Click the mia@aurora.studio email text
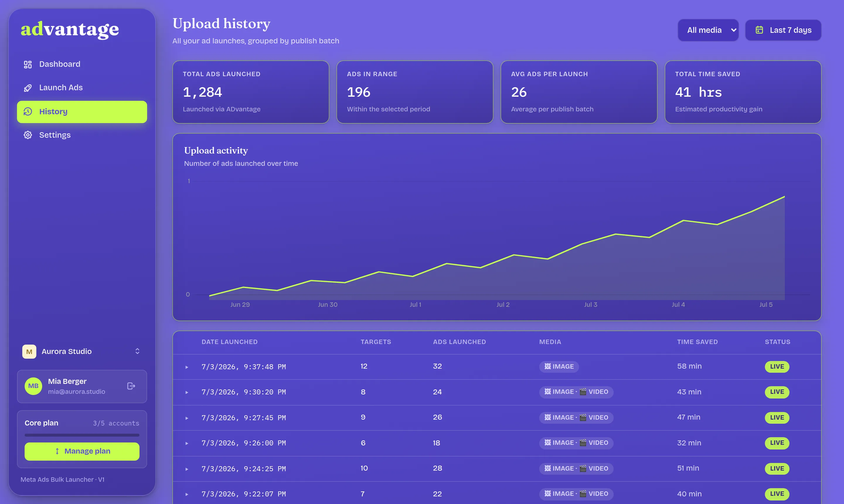844x504 pixels. coord(76,391)
